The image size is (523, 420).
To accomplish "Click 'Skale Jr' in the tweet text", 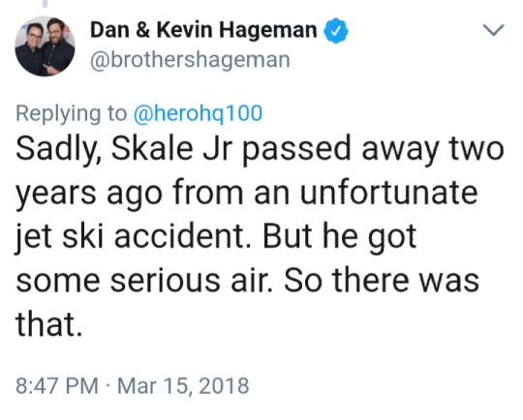I will (x=171, y=148).
